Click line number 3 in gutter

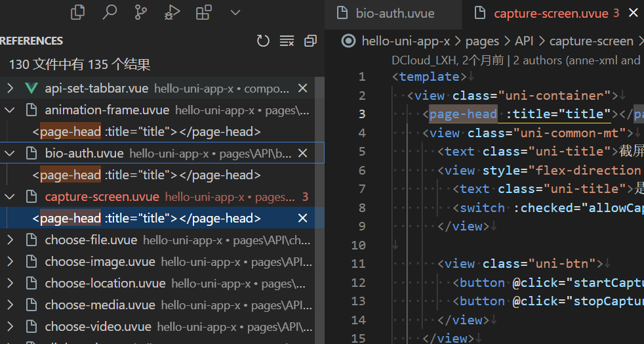point(362,114)
